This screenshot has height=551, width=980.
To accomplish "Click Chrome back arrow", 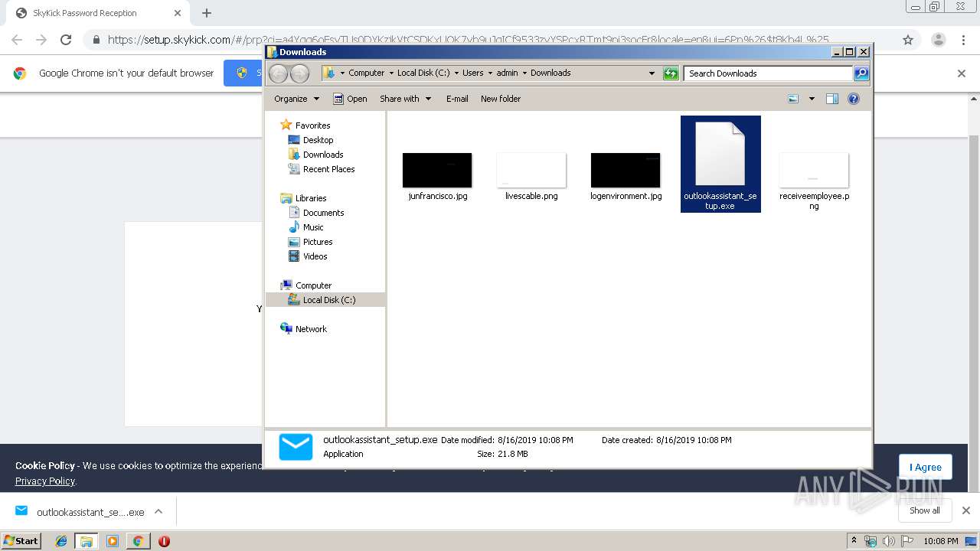I will tap(17, 40).
